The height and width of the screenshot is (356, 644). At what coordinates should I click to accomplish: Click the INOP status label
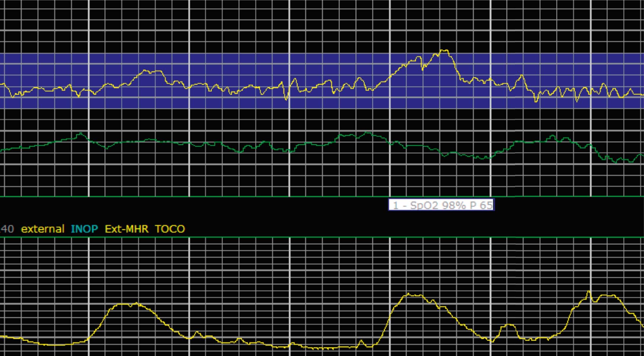[84, 229]
